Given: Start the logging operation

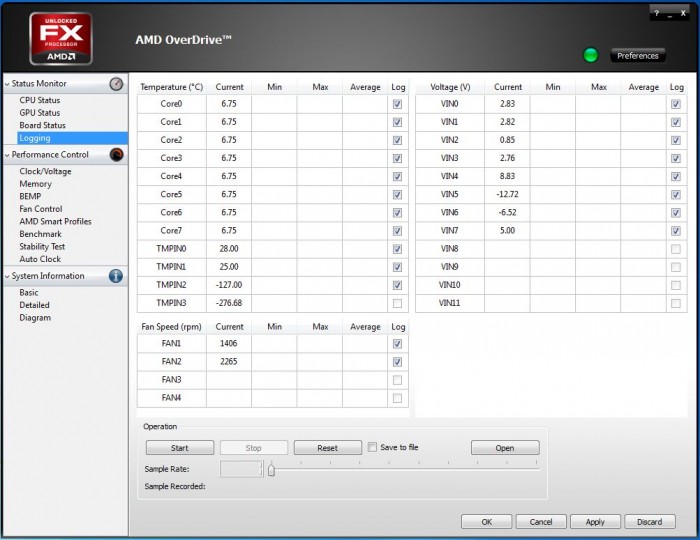Looking at the screenshot, I should [x=180, y=448].
